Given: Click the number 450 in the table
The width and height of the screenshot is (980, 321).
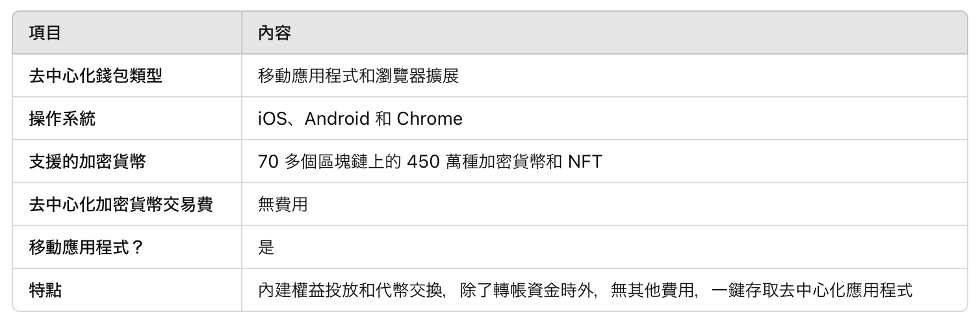Looking at the screenshot, I should [423, 162].
